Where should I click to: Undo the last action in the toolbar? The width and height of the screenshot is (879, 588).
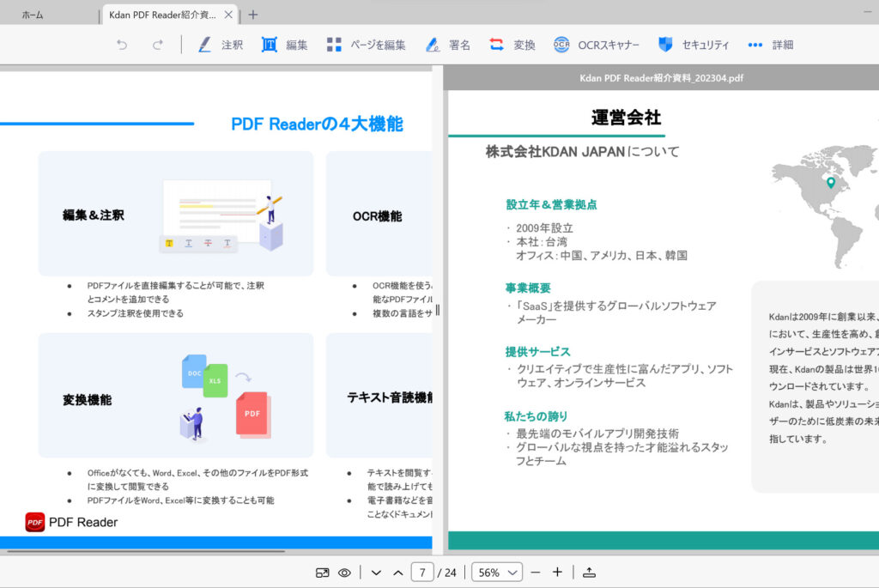point(122,45)
